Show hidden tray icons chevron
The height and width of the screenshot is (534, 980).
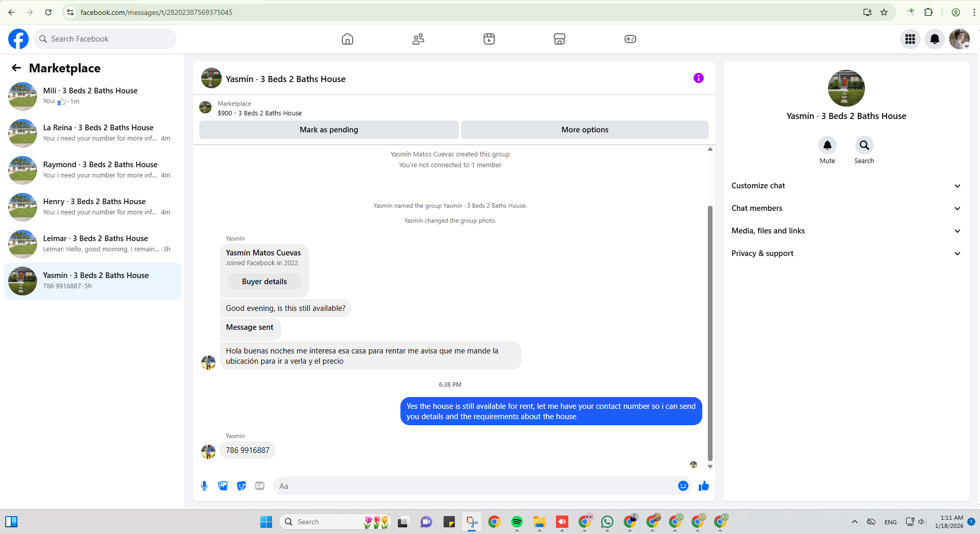tap(854, 522)
